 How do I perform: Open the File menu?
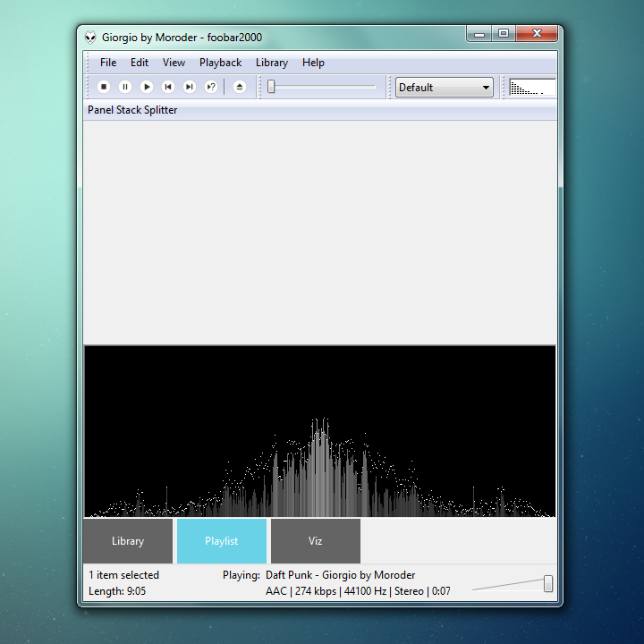tap(108, 63)
